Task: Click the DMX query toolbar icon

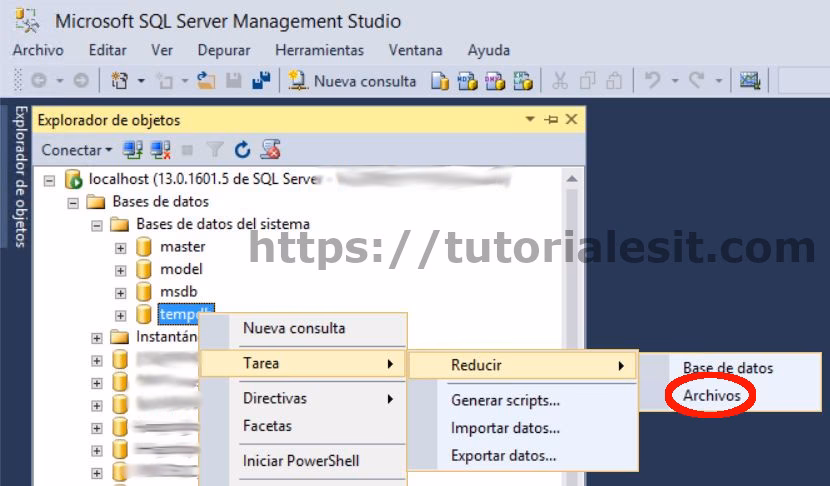Action: pyautogui.click(x=495, y=81)
